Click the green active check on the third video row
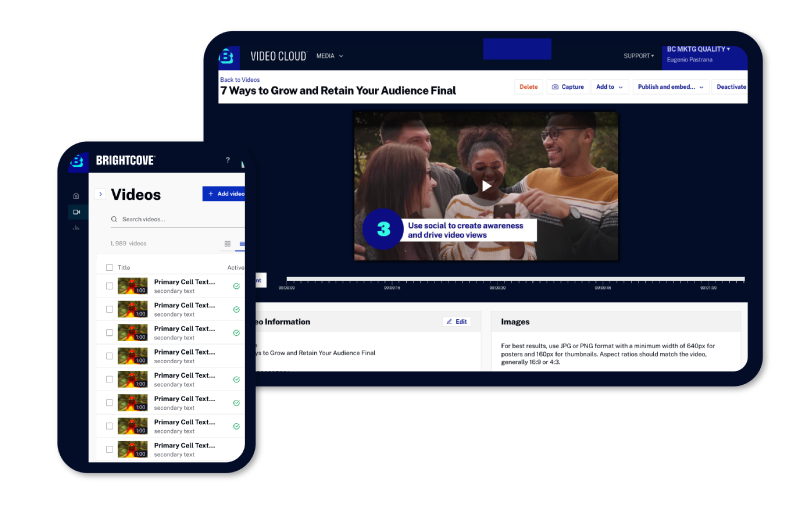 click(236, 333)
